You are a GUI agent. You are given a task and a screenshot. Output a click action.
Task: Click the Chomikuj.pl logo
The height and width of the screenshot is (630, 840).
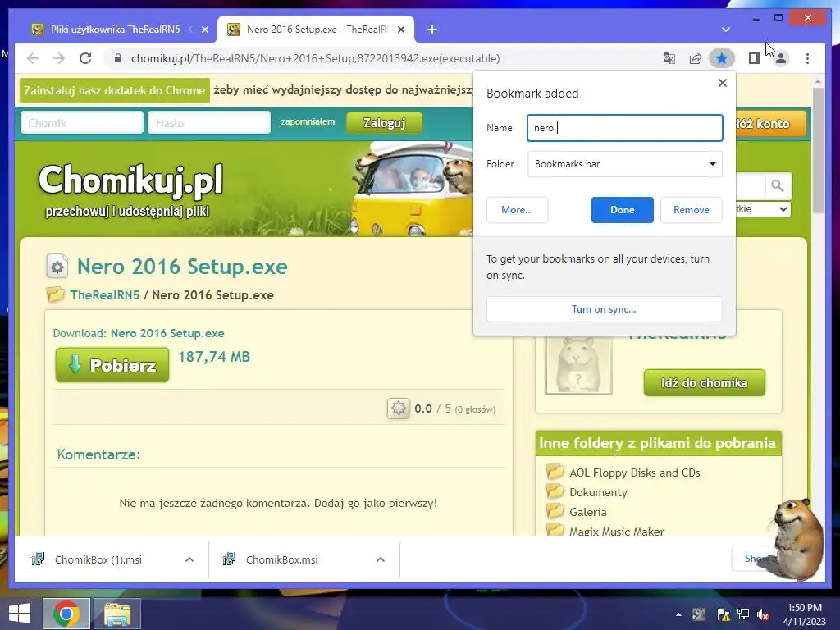[x=130, y=180]
